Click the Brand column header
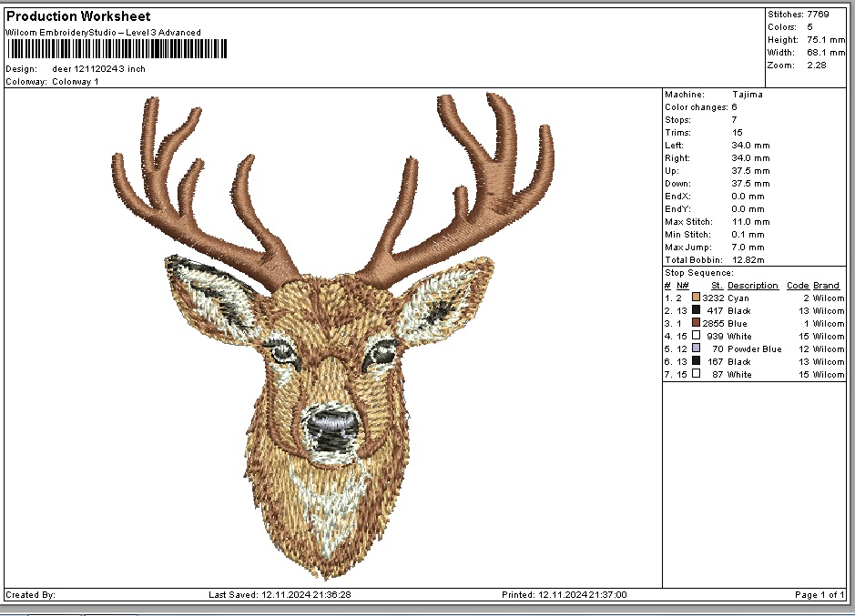This screenshot has width=855, height=616. (826, 286)
